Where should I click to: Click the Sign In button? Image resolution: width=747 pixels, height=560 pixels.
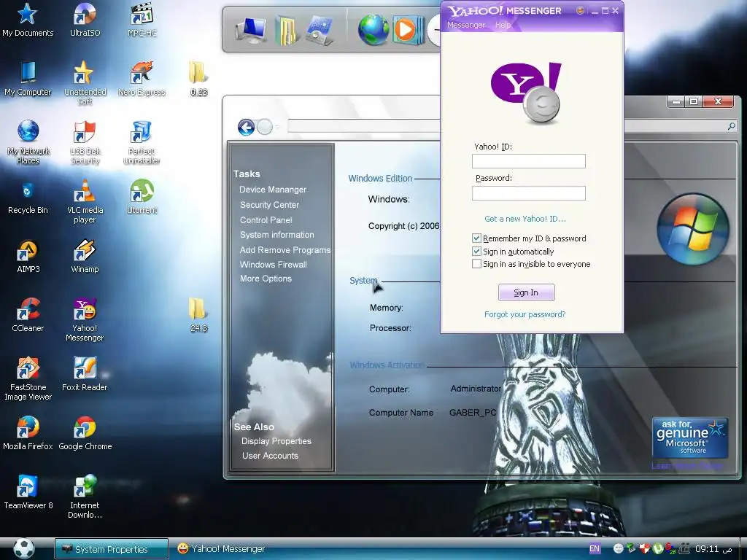[x=526, y=292]
